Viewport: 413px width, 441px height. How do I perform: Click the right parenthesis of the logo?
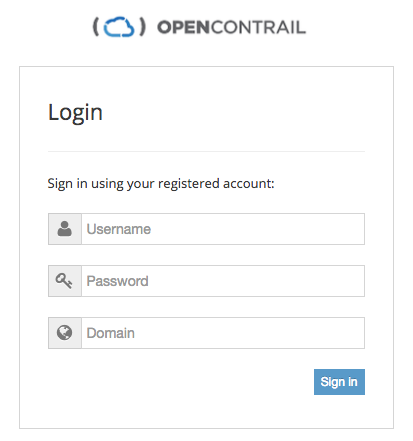click(x=142, y=27)
